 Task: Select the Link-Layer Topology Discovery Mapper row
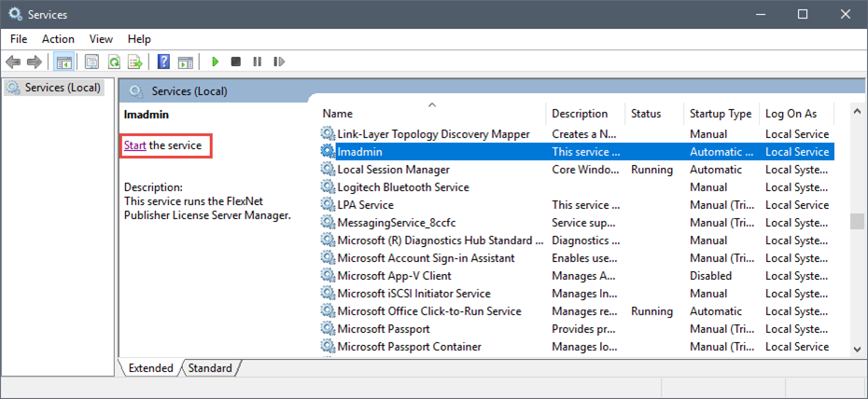(578, 133)
